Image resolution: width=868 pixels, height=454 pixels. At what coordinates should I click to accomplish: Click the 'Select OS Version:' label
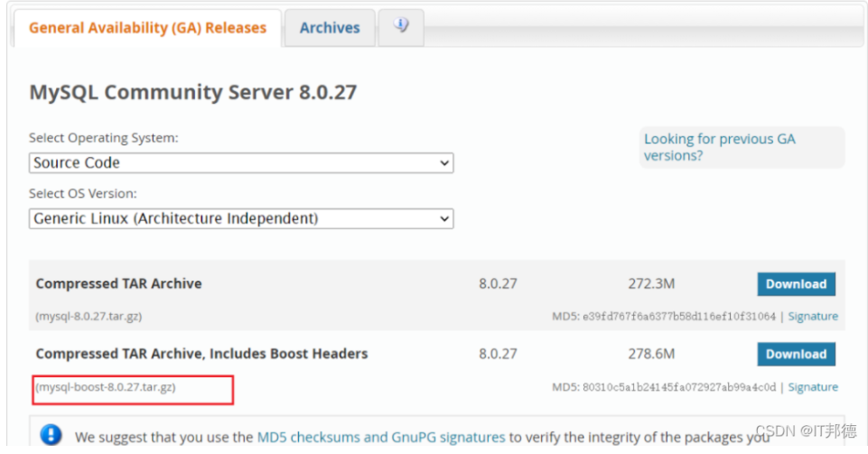tap(82, 193)
